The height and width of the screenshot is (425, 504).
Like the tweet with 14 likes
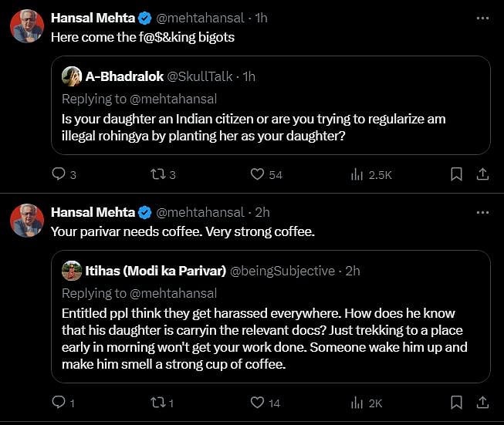258,402
